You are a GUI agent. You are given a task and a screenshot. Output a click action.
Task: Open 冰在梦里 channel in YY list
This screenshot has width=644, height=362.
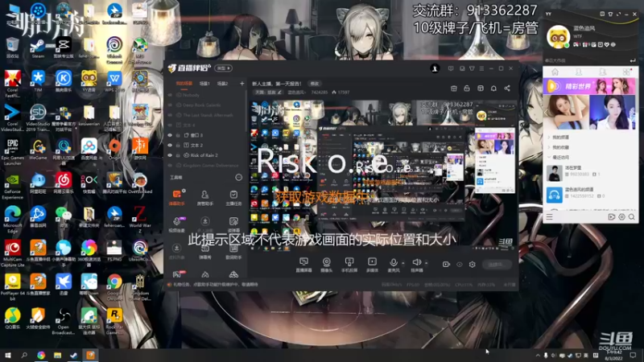(591, 173)
